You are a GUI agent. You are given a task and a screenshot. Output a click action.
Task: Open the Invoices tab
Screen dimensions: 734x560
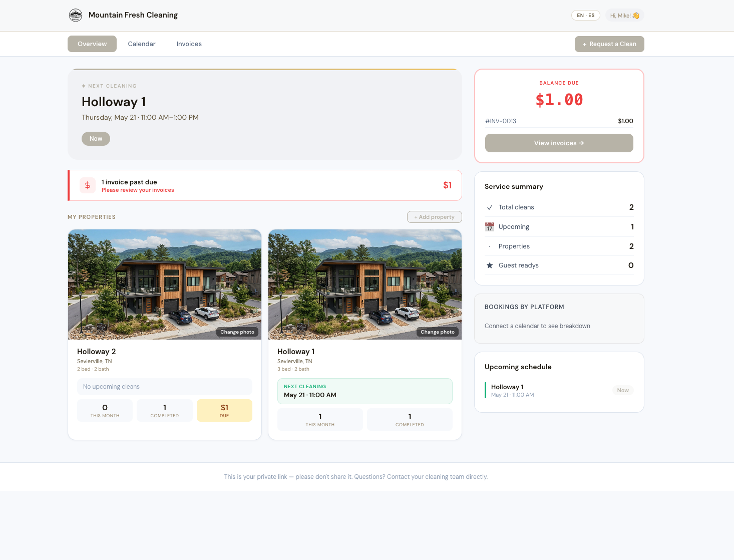(189, 44)
